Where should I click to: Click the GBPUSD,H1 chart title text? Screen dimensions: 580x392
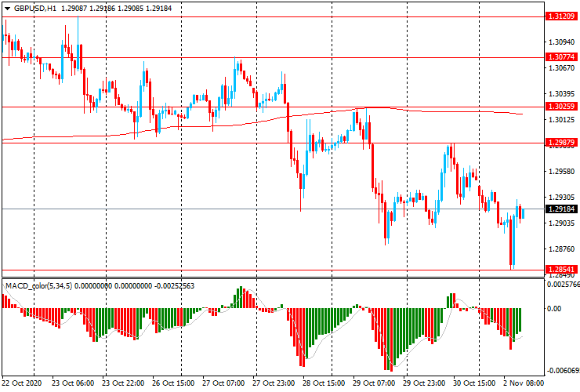pyautogui.click(x=35, y=8)
